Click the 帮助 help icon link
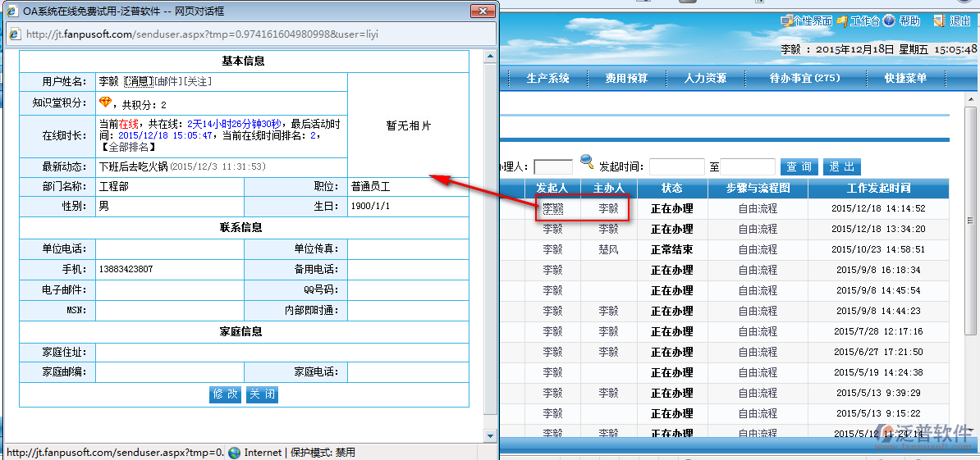 pos(902,21)
